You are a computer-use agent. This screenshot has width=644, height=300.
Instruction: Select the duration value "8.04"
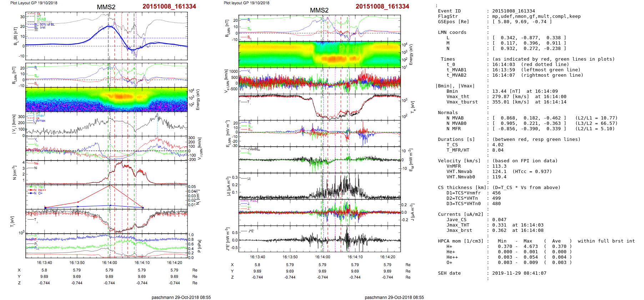point(498,150)
